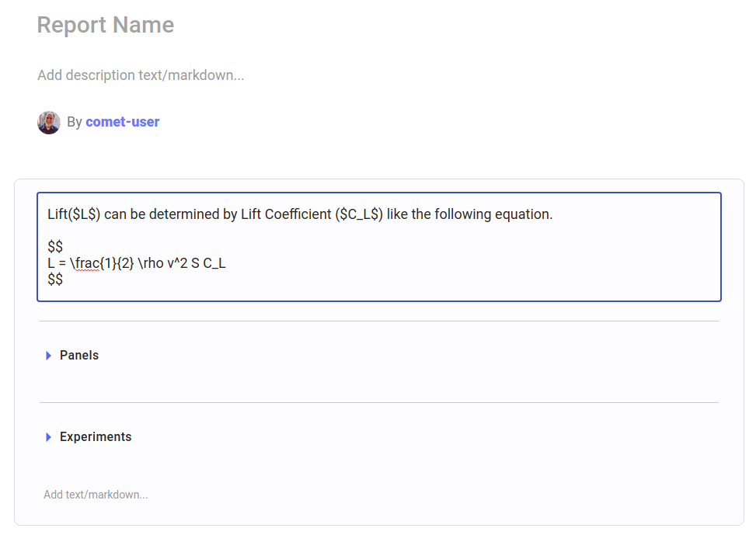Click the "By" text beside the avatar
This screenshot has height=535, width=756.
tap(75, 122)
